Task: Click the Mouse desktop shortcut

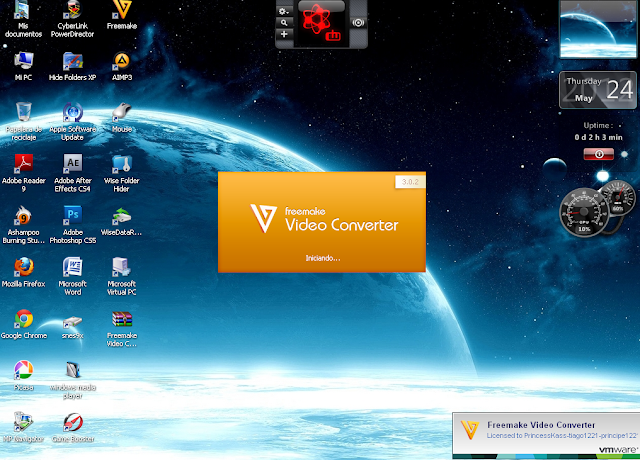Action: [x=122, y=118]
